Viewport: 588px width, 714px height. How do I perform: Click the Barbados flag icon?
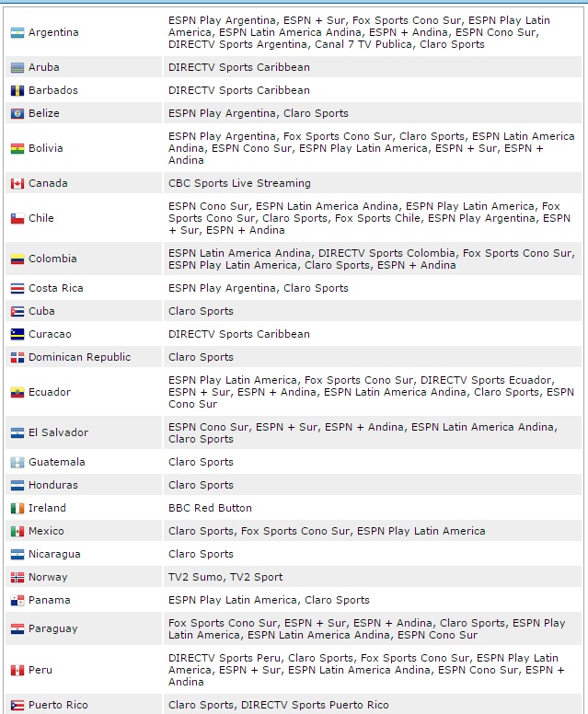(17, 90)
